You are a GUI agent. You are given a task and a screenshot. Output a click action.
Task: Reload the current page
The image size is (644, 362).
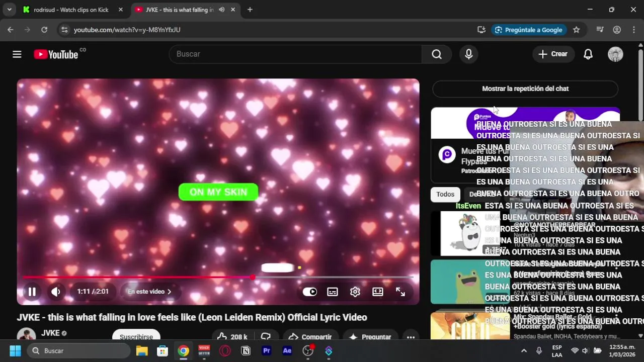pos(44,30)
